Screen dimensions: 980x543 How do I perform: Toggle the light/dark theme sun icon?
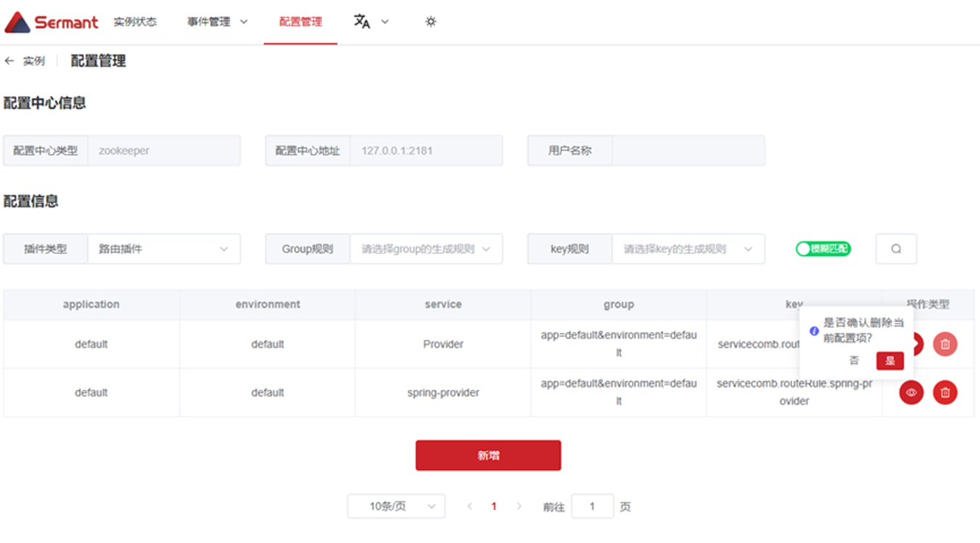coord(431,22)
